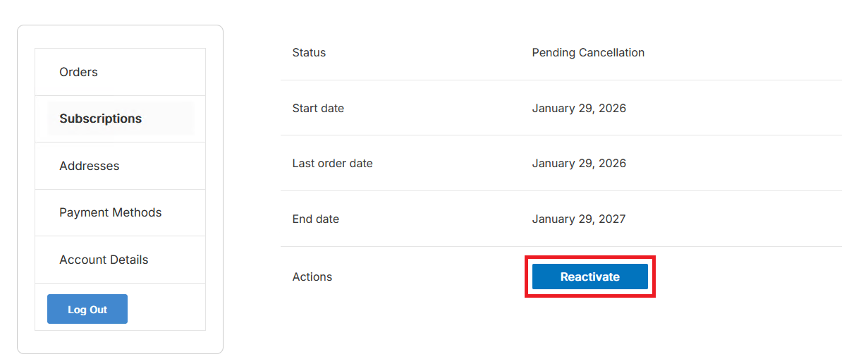Viewport: 868px width, 364px height.
Task: Click the Last order date label
Action: 332,164
